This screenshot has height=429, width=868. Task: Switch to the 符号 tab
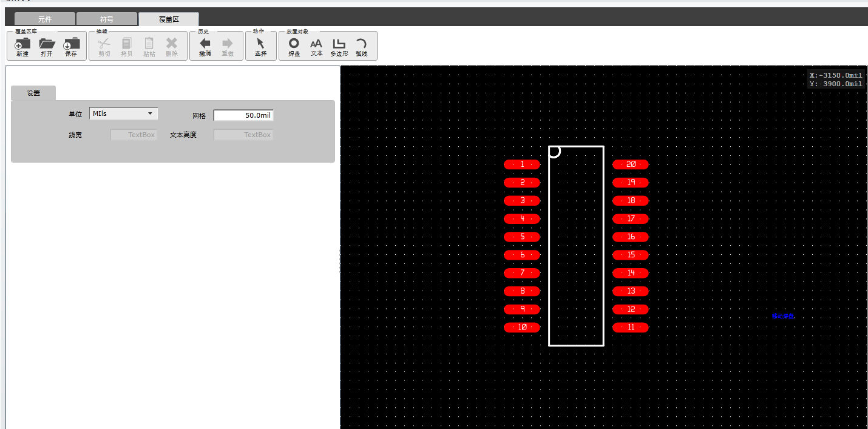107,19
